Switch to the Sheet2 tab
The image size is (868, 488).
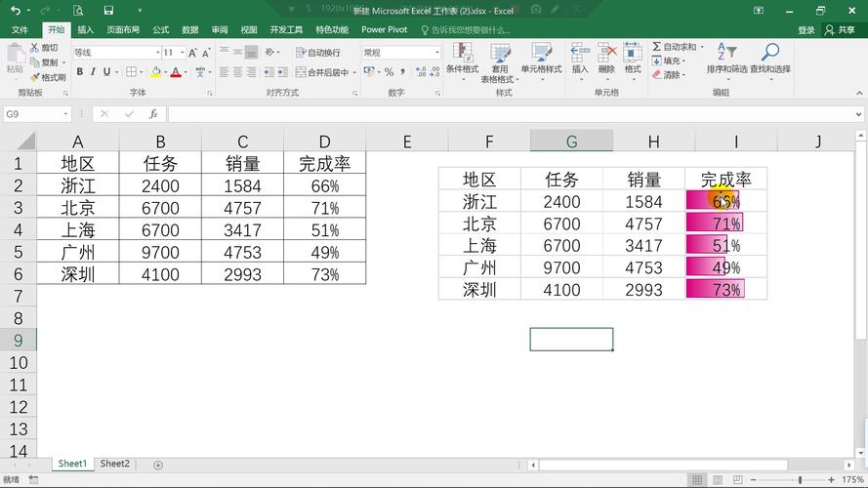tap(114, 464)
